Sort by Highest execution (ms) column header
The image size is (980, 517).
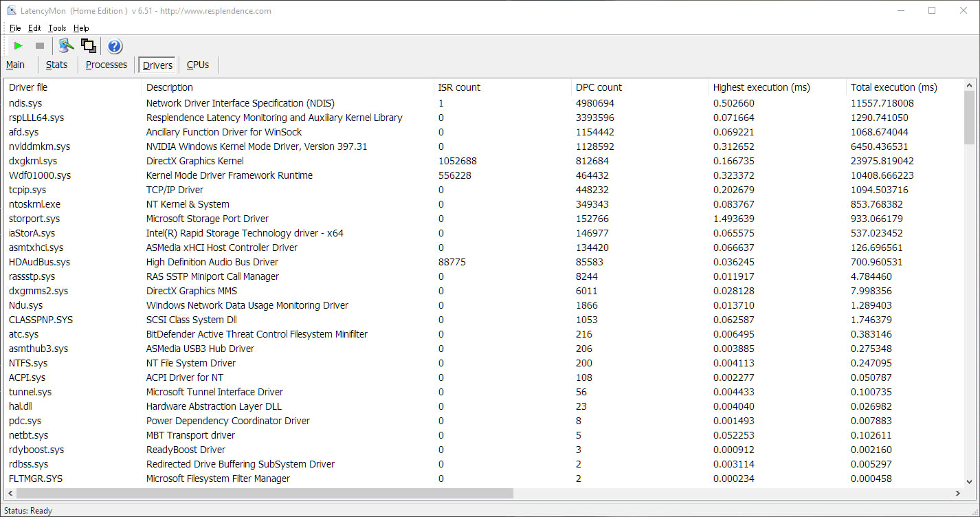777,87
